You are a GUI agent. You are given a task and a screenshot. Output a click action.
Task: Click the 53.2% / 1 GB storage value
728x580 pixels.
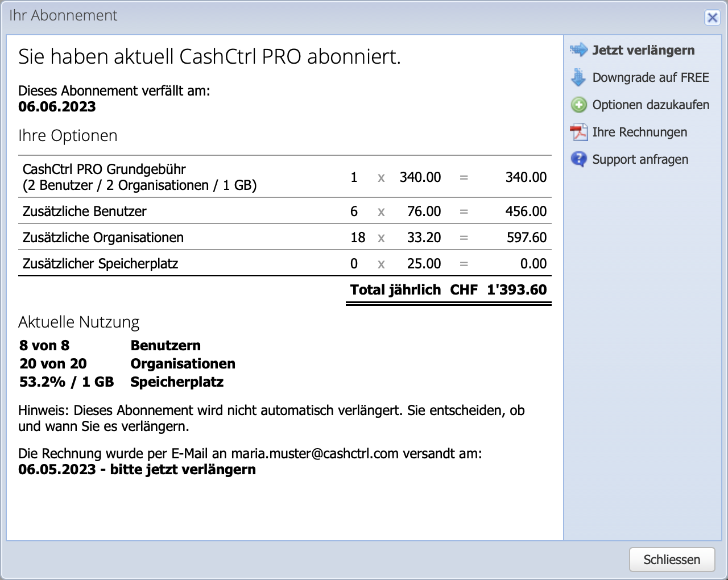67,382
